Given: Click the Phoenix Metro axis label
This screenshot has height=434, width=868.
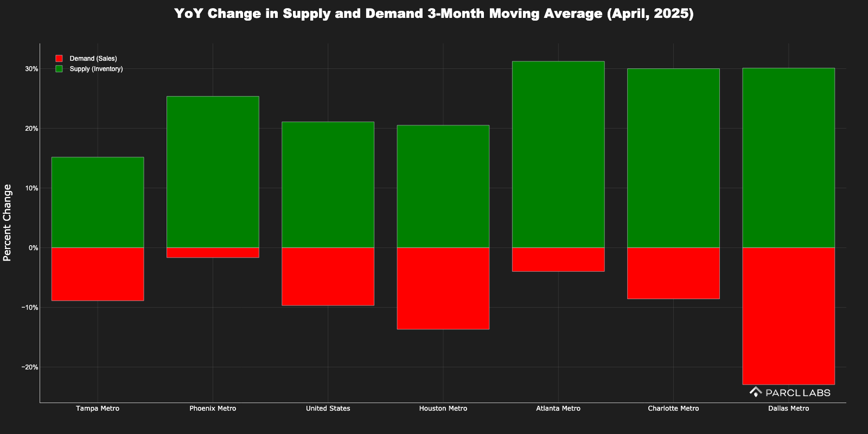Looking at the screenshot, I should (x=213, y=409).
